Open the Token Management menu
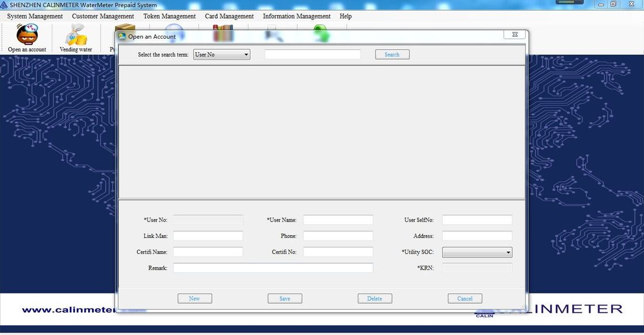644x335 pixels. pyautogui.click(x=170, y=16)
